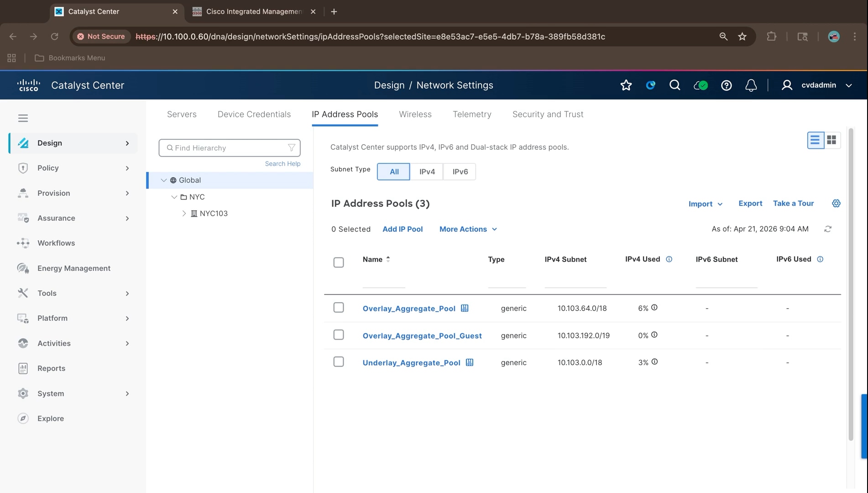This screenshot has width=868, height=493.
Task: Click the Take a Tour link
Action: tap(793, 204)
